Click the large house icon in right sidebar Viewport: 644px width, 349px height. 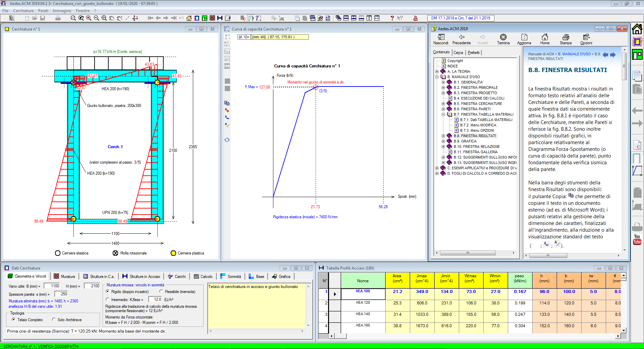(637, 30)
